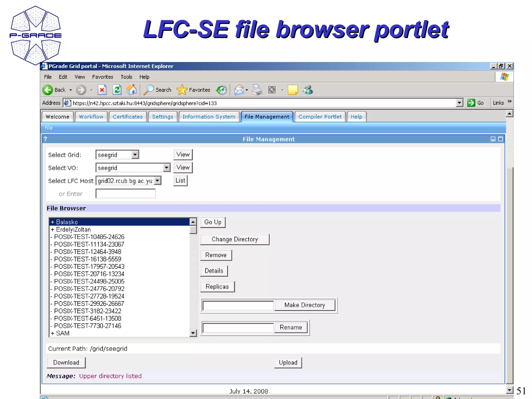Click the Details button

coord(214,271)
